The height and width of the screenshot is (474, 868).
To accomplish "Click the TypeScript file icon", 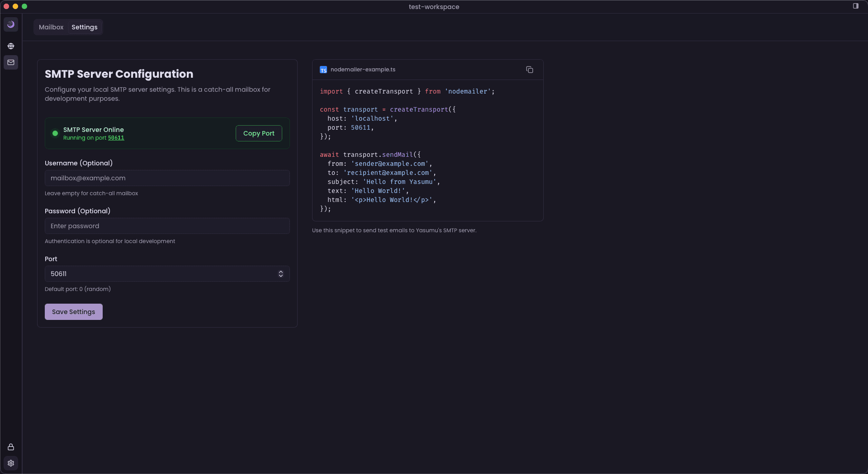I will [323, 70].
